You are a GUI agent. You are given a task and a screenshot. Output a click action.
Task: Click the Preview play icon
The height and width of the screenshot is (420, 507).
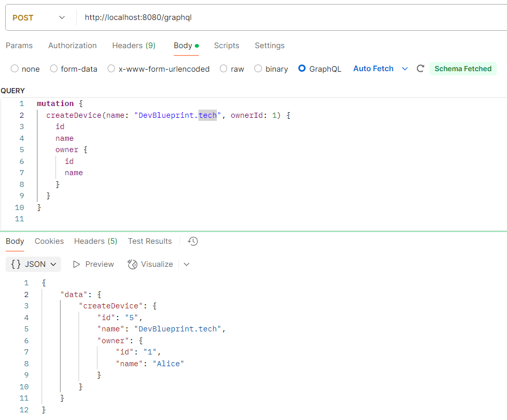pyautogui.click(x=77, y=264)
